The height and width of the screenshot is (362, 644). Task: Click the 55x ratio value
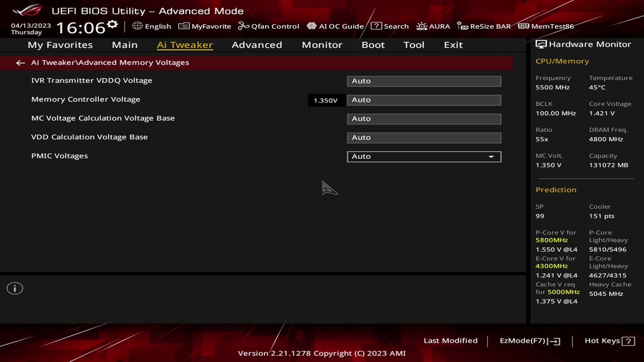[x=542, y=139]
